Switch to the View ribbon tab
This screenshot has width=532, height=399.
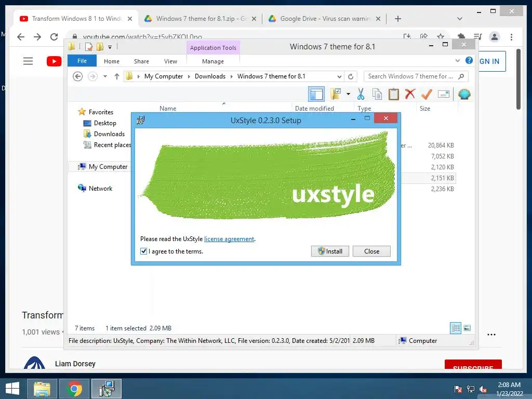tap(170, 61)
